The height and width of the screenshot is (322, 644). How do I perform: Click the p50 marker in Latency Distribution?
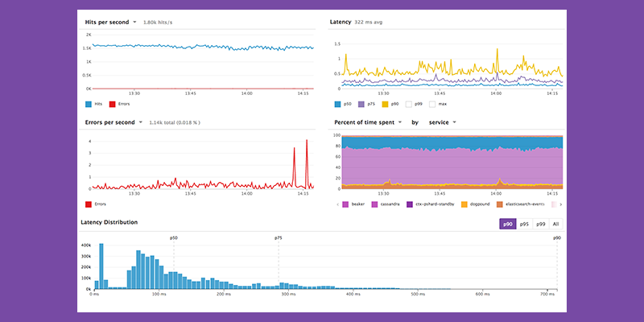pyautogui.click(x=174, y=237)
